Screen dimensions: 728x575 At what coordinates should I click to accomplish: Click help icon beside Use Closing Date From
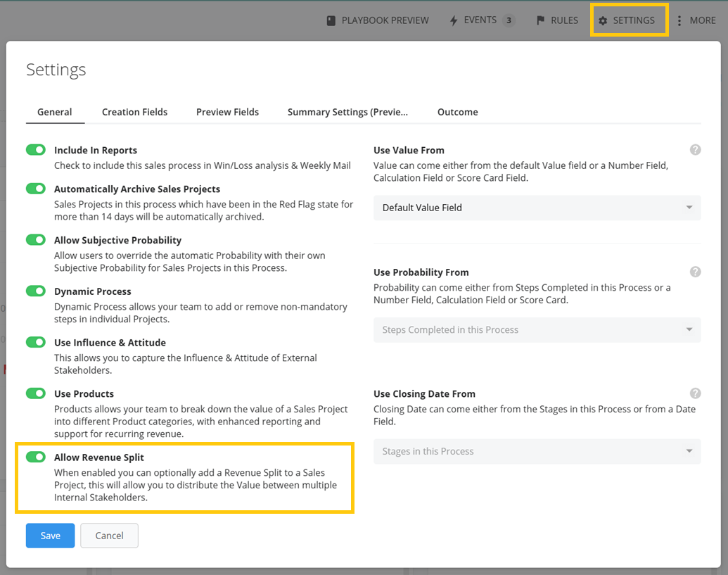695,393
